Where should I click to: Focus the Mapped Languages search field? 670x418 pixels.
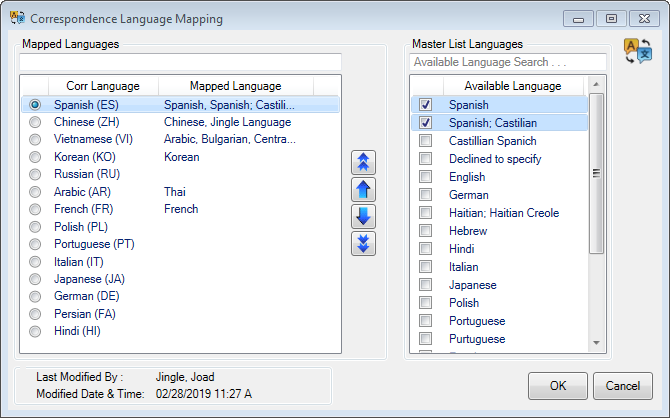180,62
